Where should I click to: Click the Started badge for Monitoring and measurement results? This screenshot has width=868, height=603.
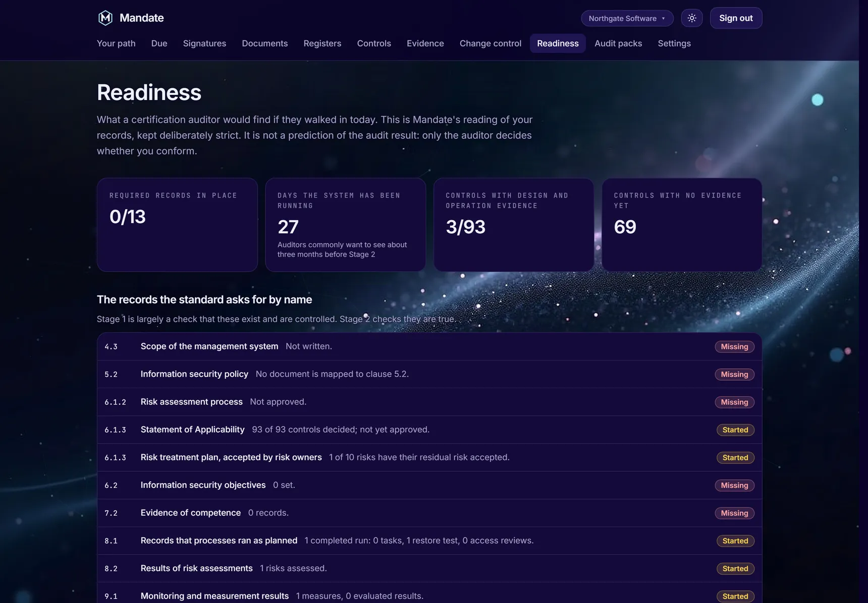click(735, 596)
